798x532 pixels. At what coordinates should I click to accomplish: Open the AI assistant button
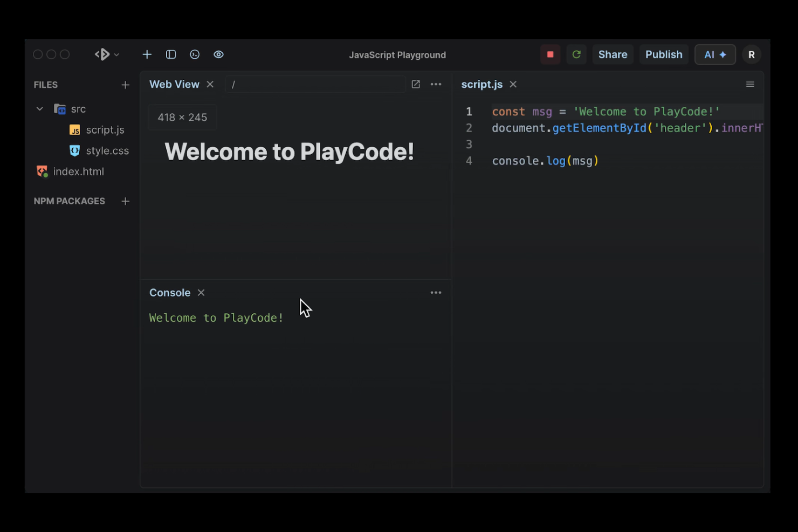coord(715,54)
